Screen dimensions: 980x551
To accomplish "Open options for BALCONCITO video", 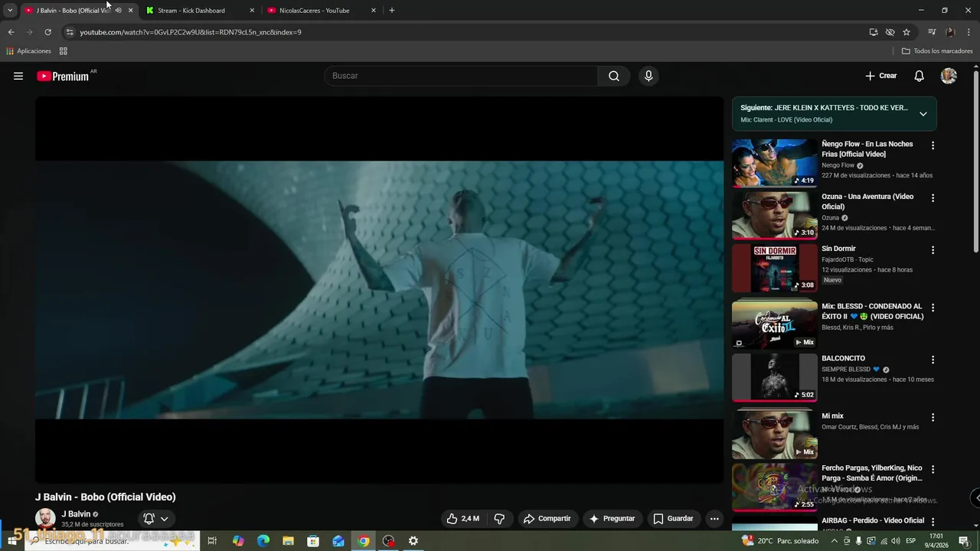I will click(x=933, y=360).
